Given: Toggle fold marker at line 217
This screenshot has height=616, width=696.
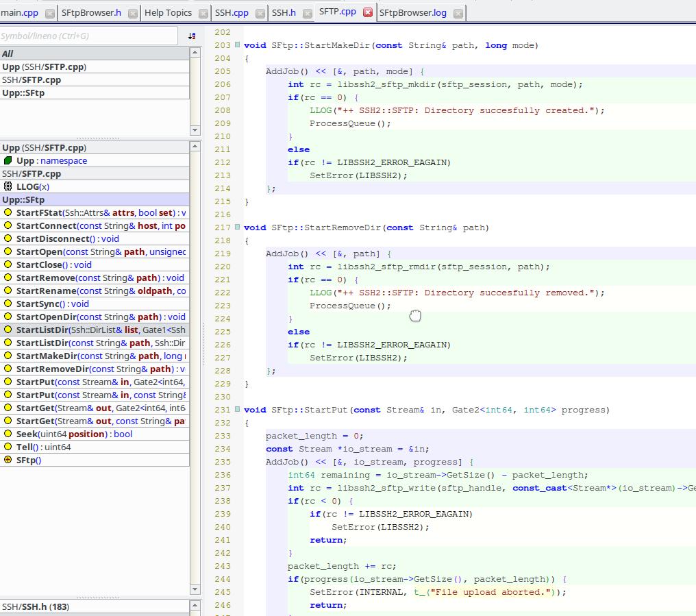Looking at the screenshot, I should point(237,227).
